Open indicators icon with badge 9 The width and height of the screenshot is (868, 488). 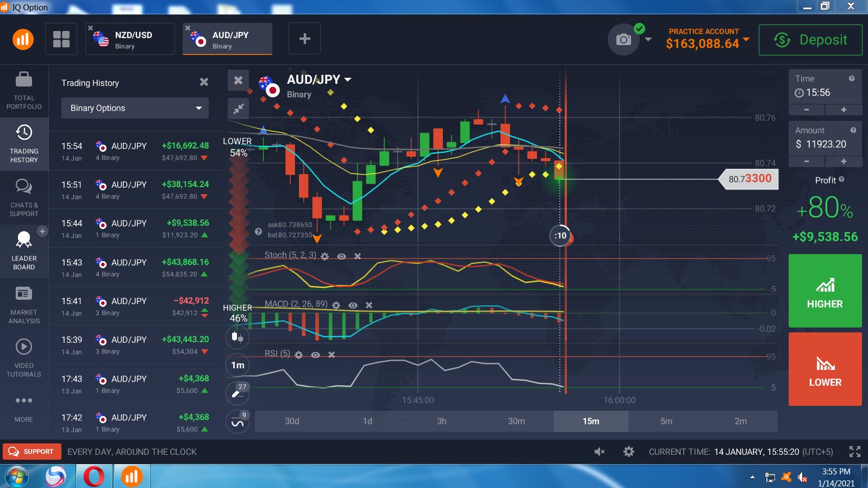pos(238,421)
